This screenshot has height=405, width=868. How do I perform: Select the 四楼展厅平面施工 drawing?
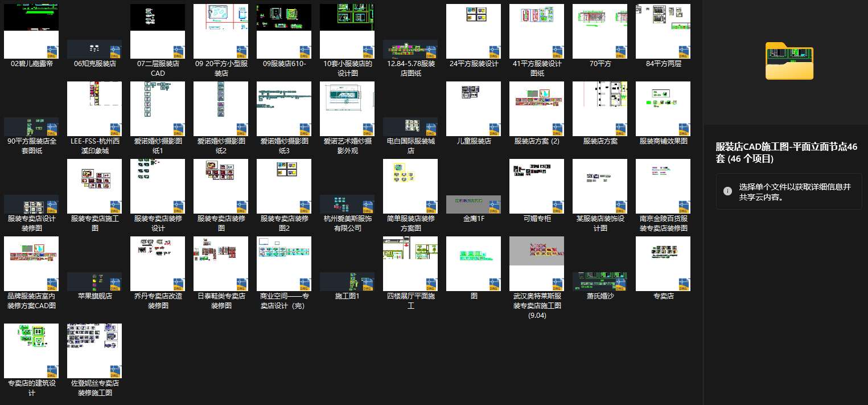(x=410, y=264)
